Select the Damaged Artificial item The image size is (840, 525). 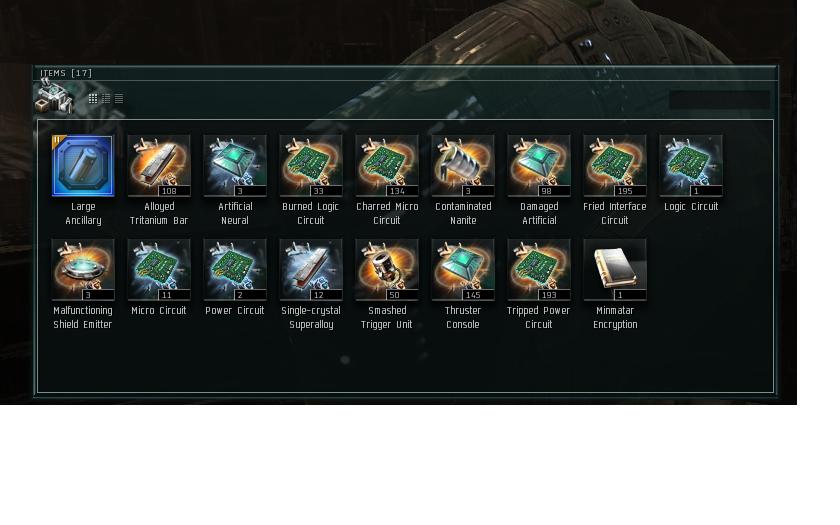point(539,166)
